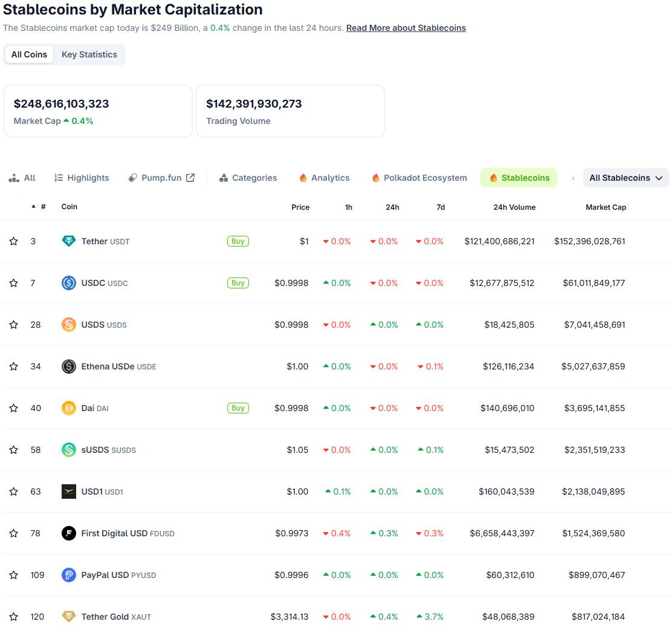This screenshot has height=633, width=672.
Task: Click the Tether USDT coin logo
Action: (68, 241)
